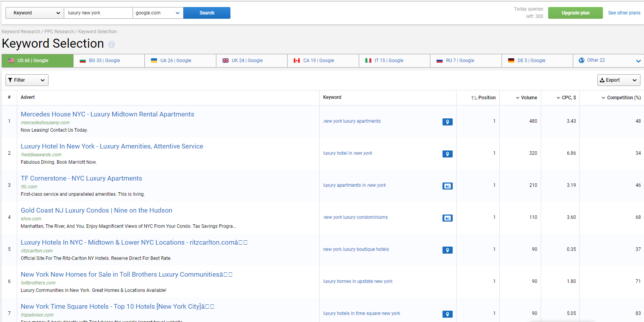
Task: Click the khov.com domain
Action: coord(31,219)
